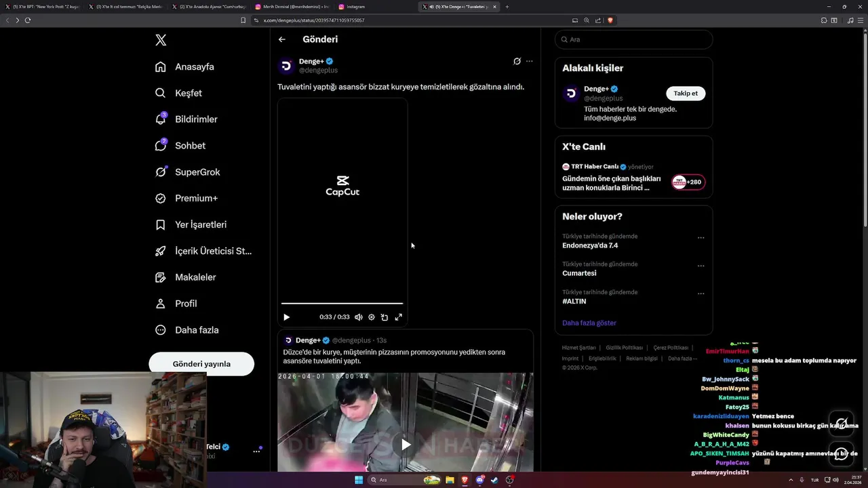Open Hizmet Şartları footer link
The width and height of the screenshot is (868, 488).
pyautogui.click(x=579, y=348)
